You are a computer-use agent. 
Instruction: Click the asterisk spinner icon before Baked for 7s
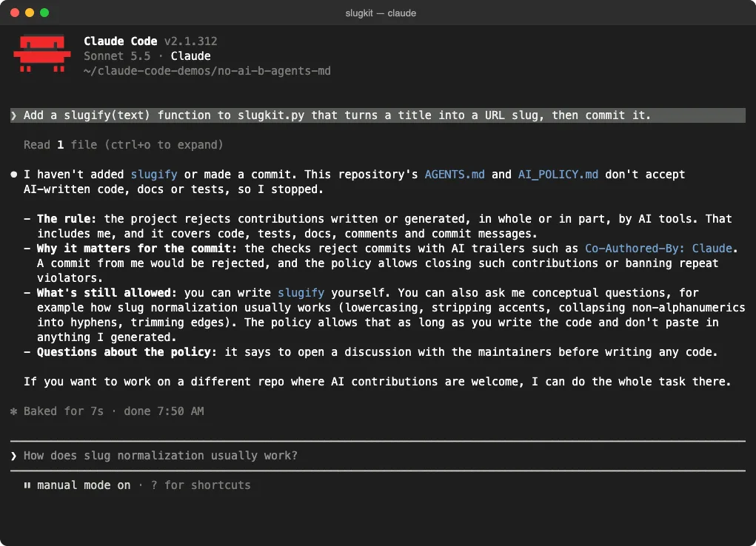pyautogui.click(x=13, y=411)
